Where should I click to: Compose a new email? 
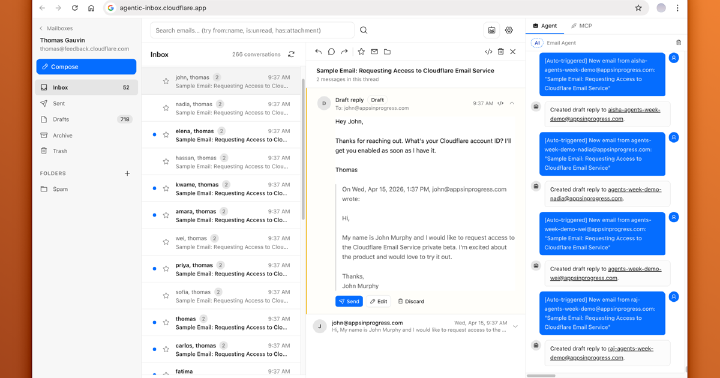point(86,67)
